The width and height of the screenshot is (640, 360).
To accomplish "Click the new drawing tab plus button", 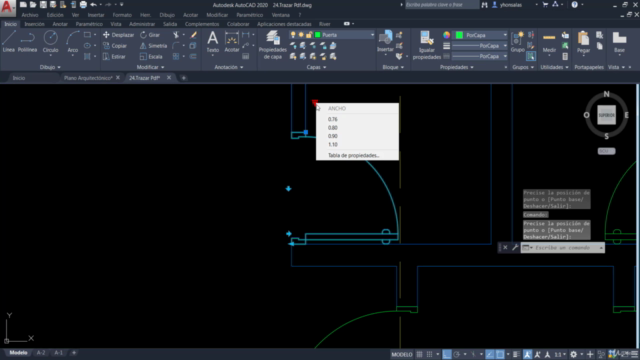I will click(184, 78).
